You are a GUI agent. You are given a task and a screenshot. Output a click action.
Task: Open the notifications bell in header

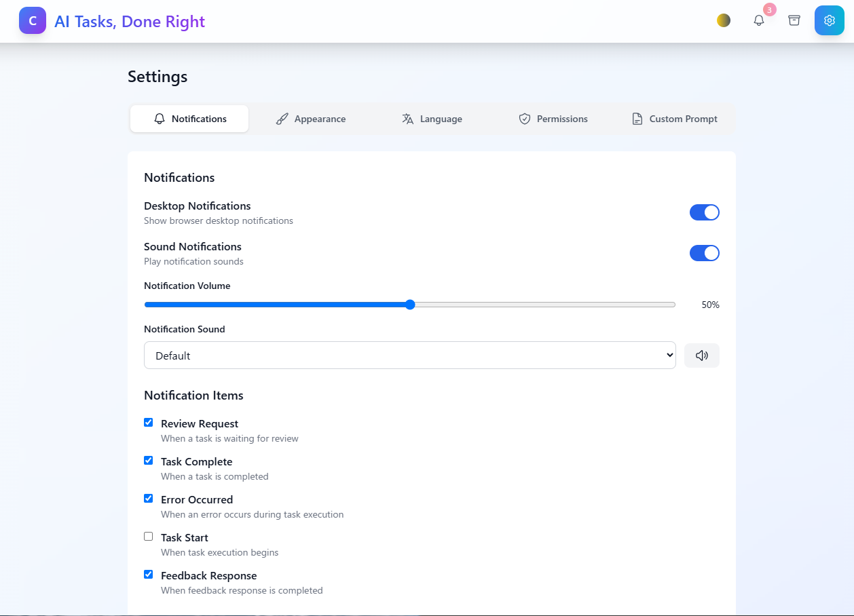[x=759, y=20]
